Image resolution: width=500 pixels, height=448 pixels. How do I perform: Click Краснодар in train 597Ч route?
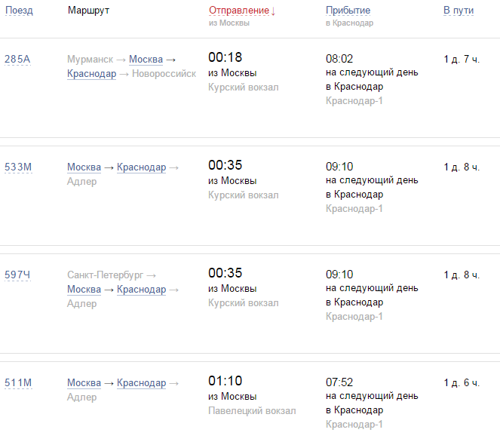pos(141,289)
